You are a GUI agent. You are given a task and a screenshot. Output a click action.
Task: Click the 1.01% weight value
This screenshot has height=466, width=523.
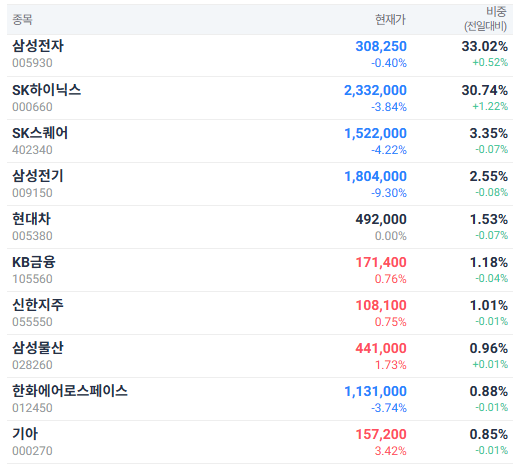[x=489, y=306]
